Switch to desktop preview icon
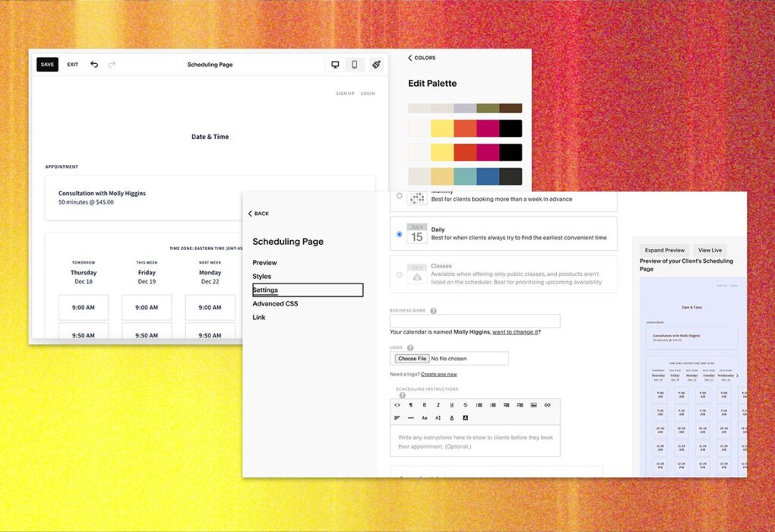This screenshot has height=532, width=775. coord(335,65)
